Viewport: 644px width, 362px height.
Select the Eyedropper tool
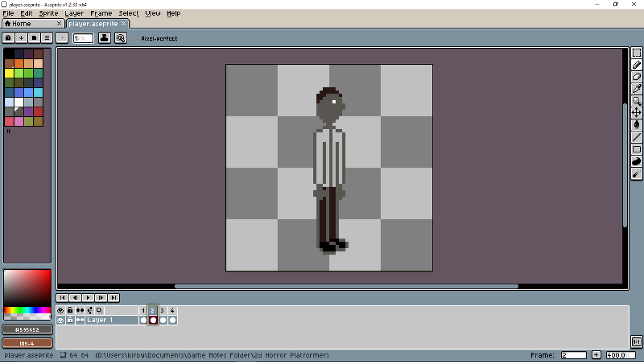(x=636, y=88)
